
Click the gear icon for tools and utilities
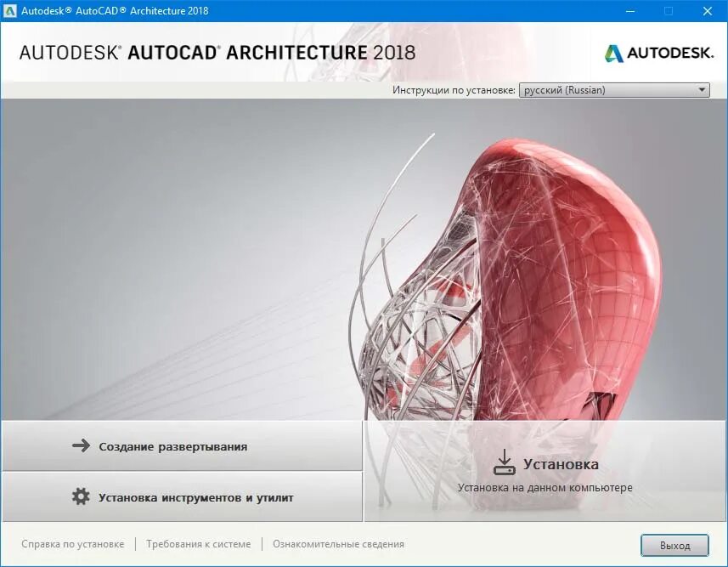point(81,496)
